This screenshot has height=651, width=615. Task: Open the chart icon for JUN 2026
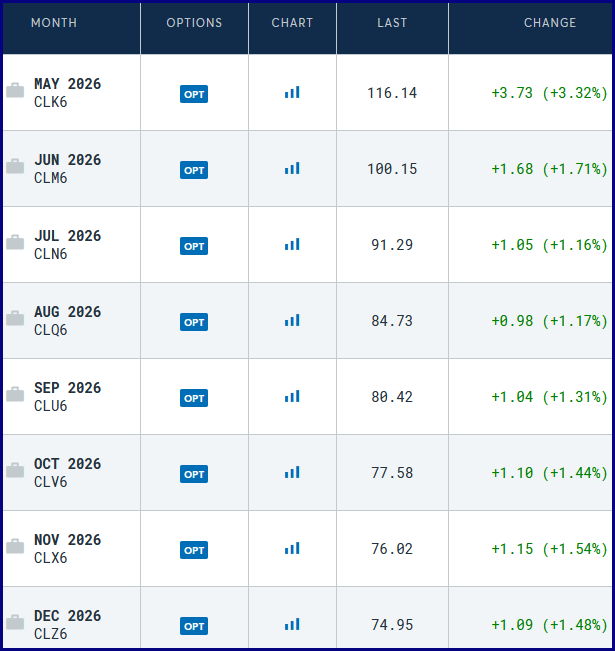coord(292,169)
